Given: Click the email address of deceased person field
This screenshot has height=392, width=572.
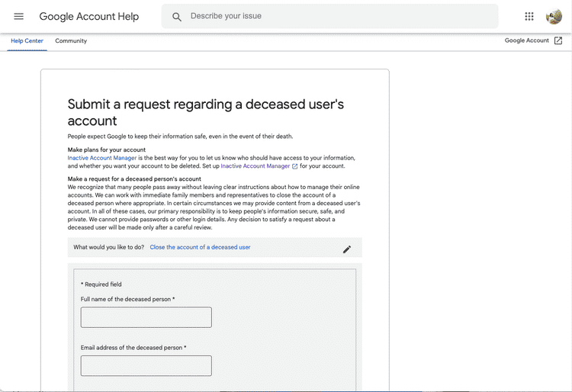Looking at the screenshot, I should tap(146, 365).
